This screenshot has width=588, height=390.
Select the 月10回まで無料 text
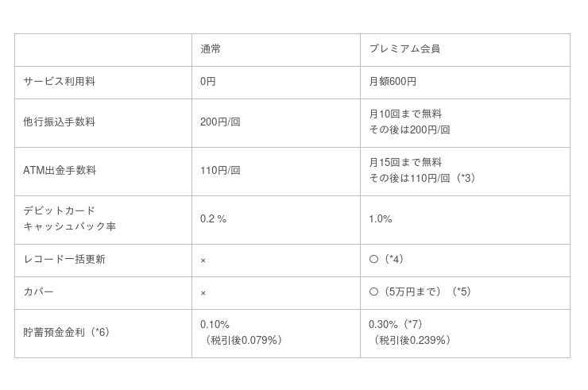pyautogui.click(x=405, y=114)
